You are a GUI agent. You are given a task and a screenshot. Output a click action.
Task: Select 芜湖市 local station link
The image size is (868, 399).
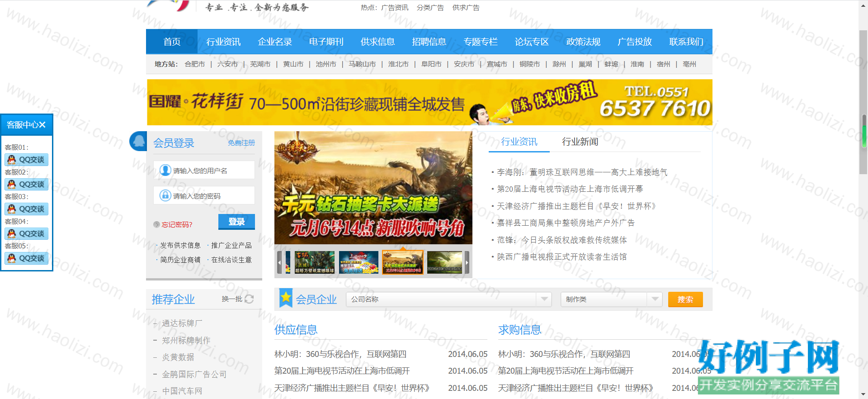tap(260, 64)
